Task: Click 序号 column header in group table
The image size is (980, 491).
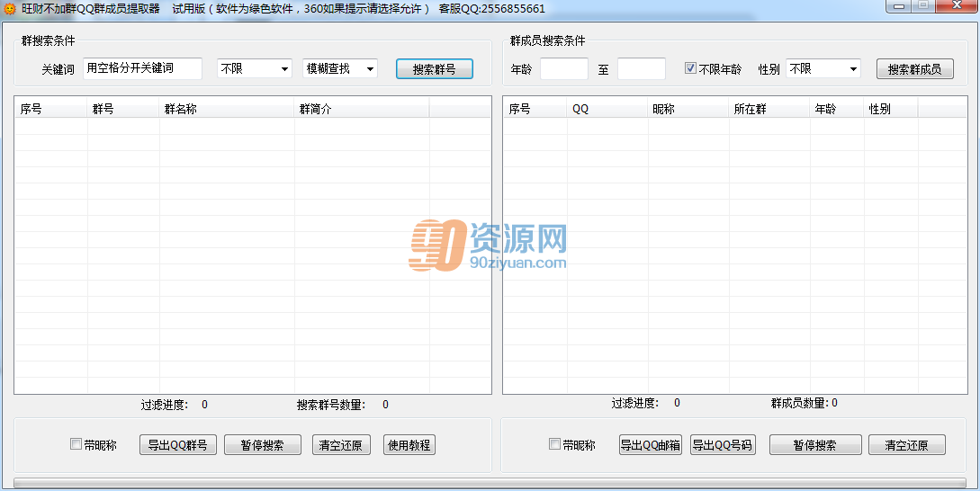Action: [x=51, y=109]
